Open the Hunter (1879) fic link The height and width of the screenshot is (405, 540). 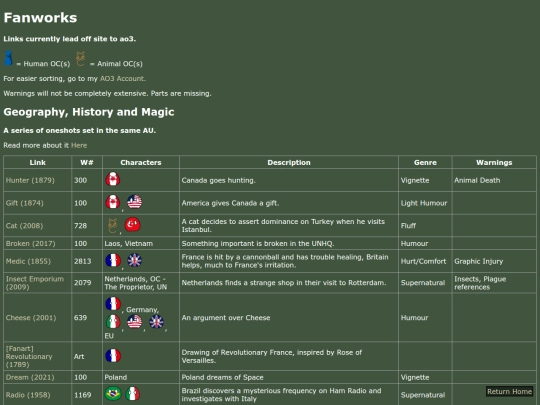click(x=30, y=180)
